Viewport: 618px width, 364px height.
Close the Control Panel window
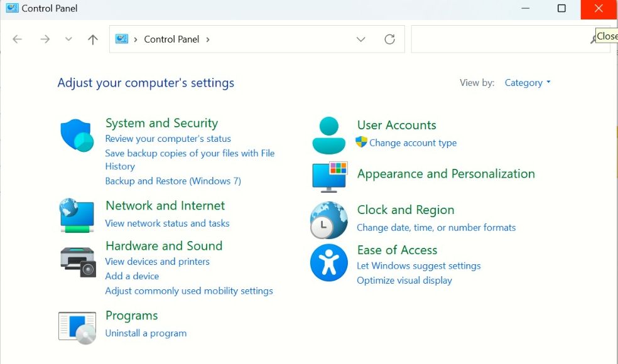(599, 8)
